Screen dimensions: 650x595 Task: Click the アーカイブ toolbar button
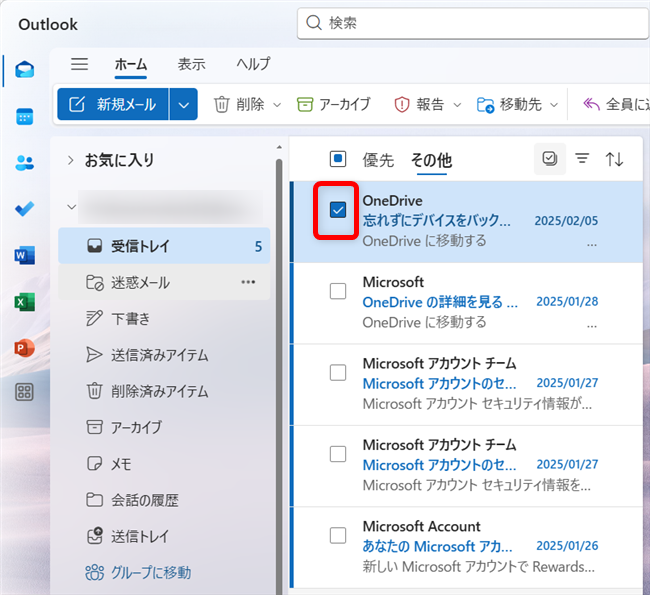[334, 104]
